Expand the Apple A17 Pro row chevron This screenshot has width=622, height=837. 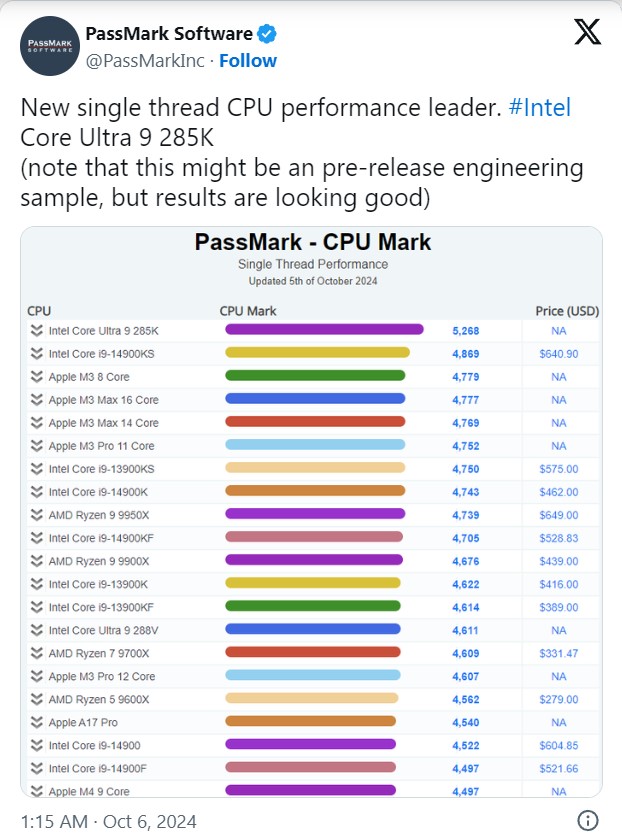(37, 721)
